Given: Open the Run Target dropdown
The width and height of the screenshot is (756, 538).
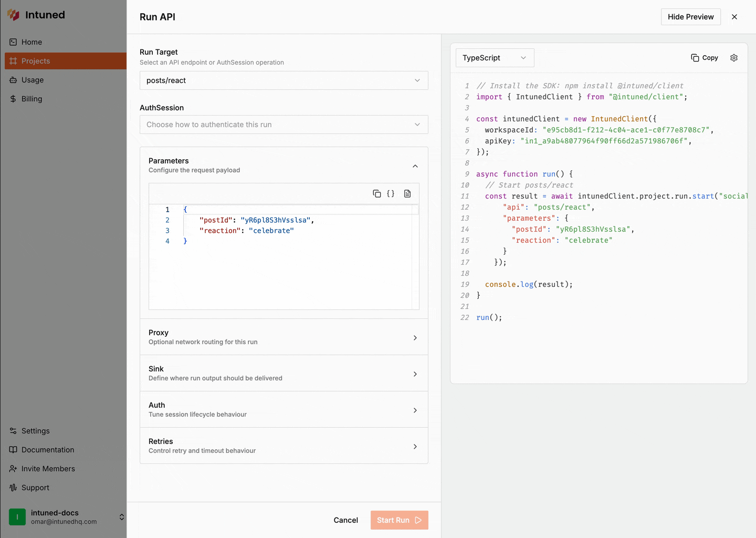Looking at the screenshot, I should pyautogui.click(x=283, y=80).
